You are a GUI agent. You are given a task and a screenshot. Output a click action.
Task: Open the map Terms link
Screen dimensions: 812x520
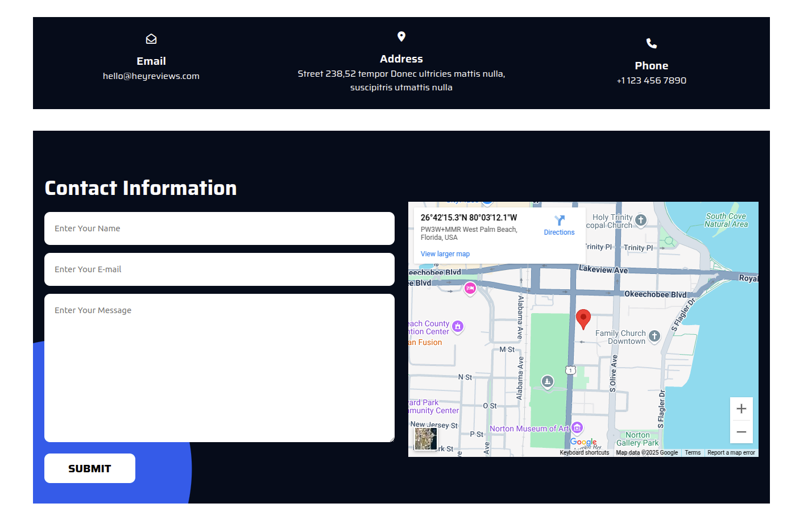693,453
